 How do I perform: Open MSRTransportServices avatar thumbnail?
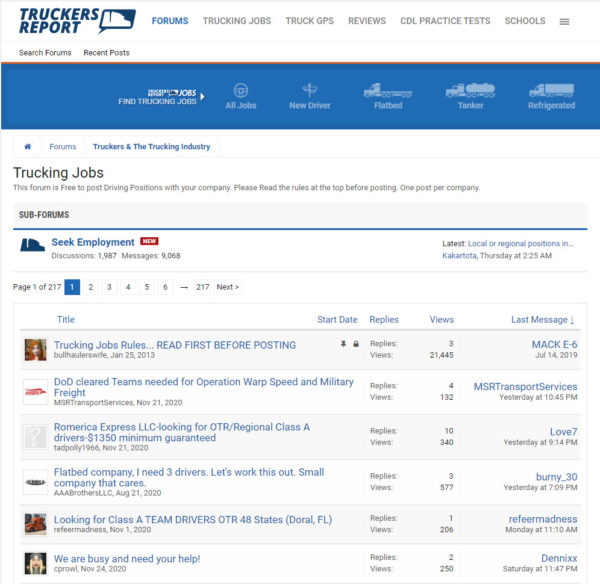point(36,392)
